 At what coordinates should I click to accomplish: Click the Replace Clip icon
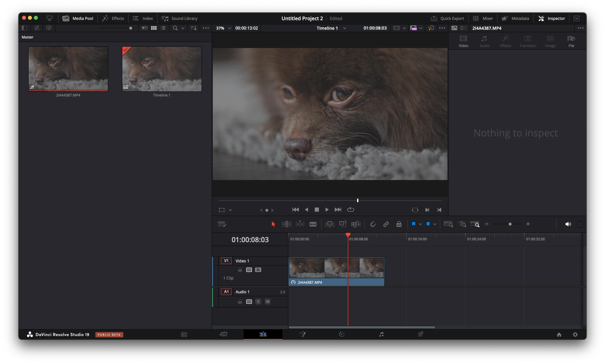(356, 224)
